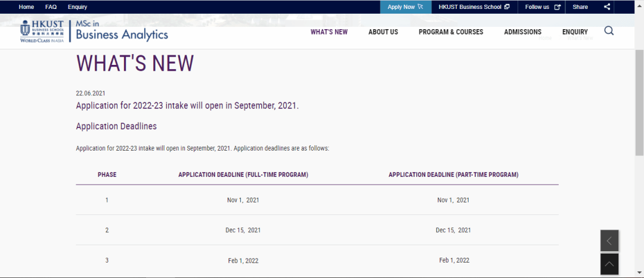
Task: Click part-time Dec 15, 2021 cell
Action: click(x=453, y=230)
